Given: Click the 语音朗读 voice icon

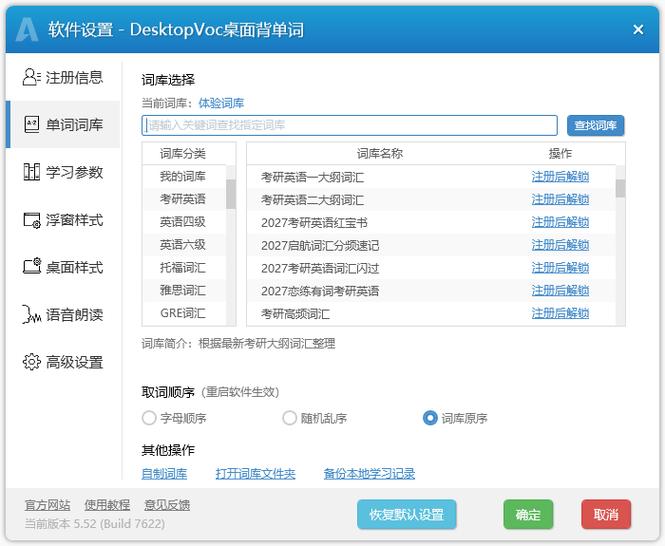Looking at the screenshot, I should (31, 314).
